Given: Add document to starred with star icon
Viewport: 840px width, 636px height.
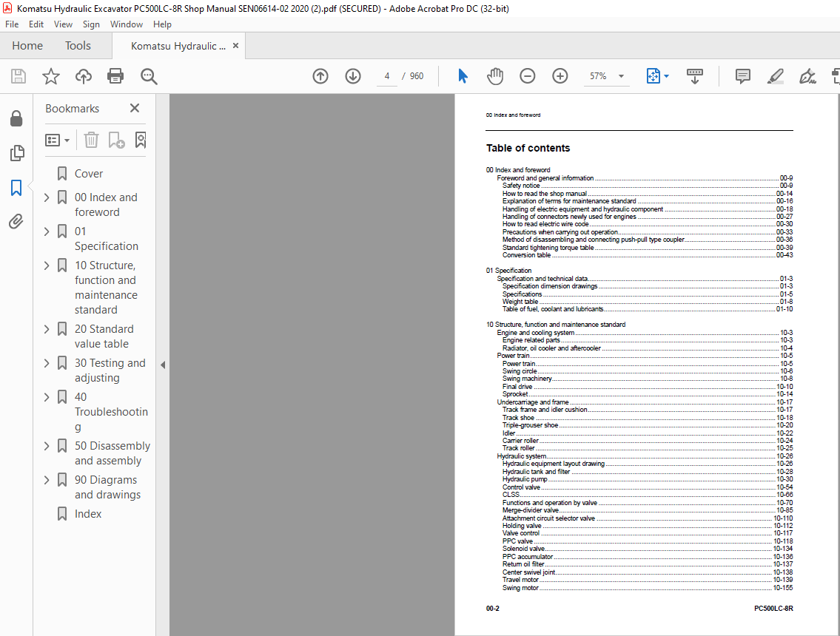Looking at the screenshot, I should point(51,76).
